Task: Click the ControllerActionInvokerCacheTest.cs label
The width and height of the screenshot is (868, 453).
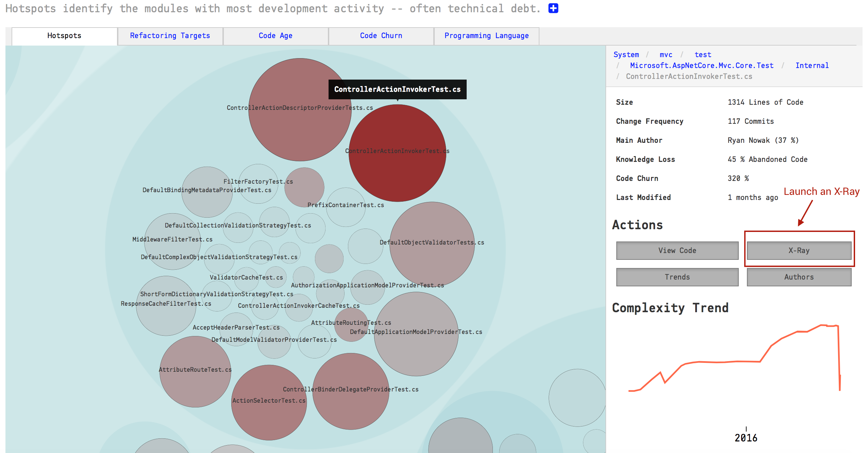Action: 299,306
